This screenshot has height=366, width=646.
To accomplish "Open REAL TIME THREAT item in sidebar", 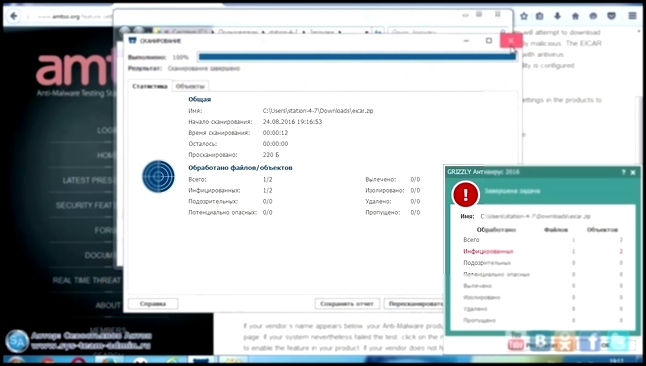I will pyautogui.click(x=87, y=280).
